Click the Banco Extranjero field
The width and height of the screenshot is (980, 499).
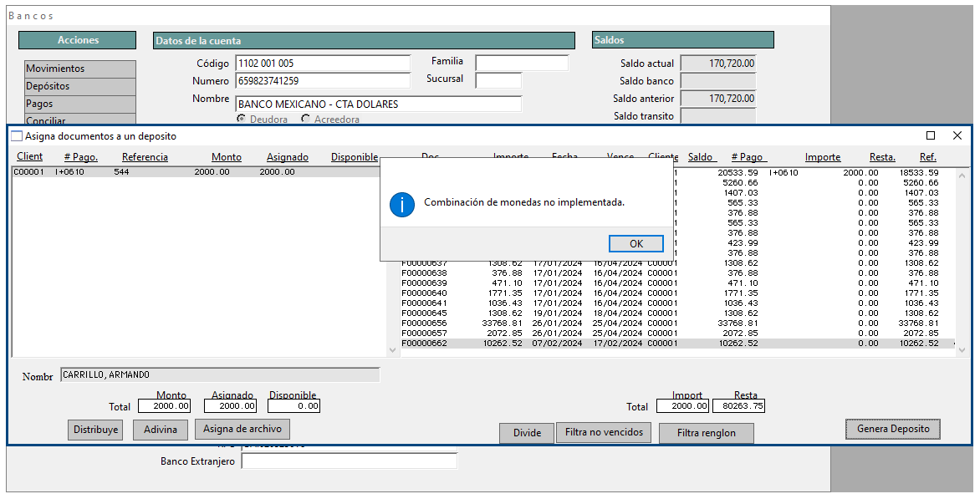pos(350,461)
